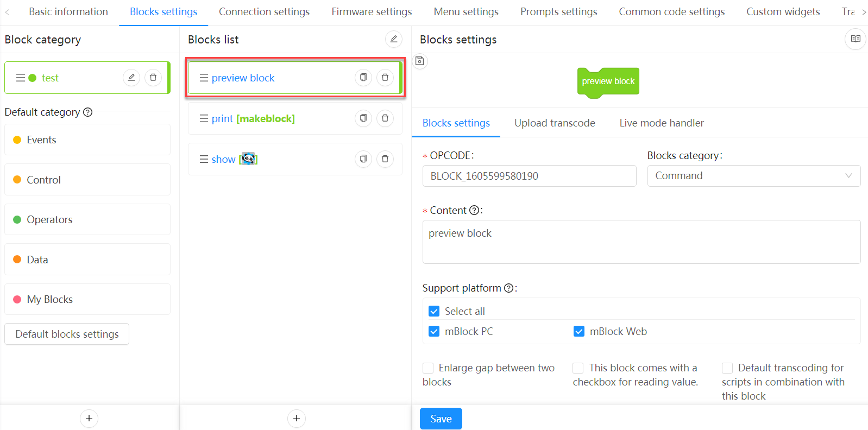Click the Blocks list edit pencil icon

coord(394,39)
